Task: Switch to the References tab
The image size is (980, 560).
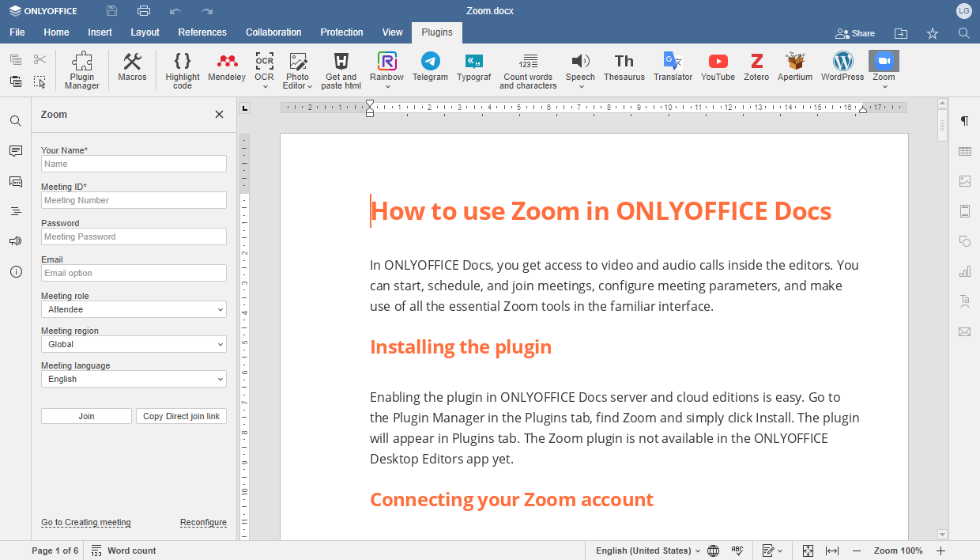Action: (x=202, y=32)
